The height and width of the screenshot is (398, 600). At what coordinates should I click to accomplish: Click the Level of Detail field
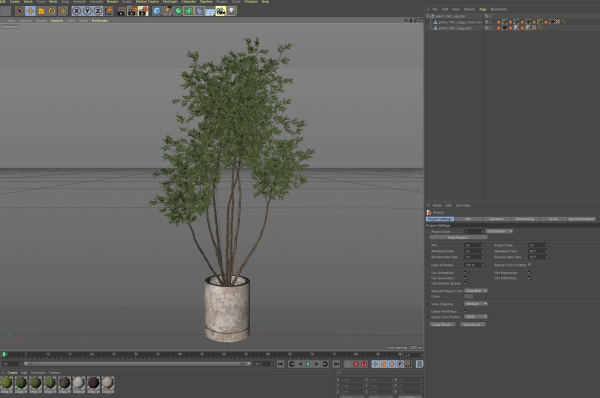pos(474,265)
